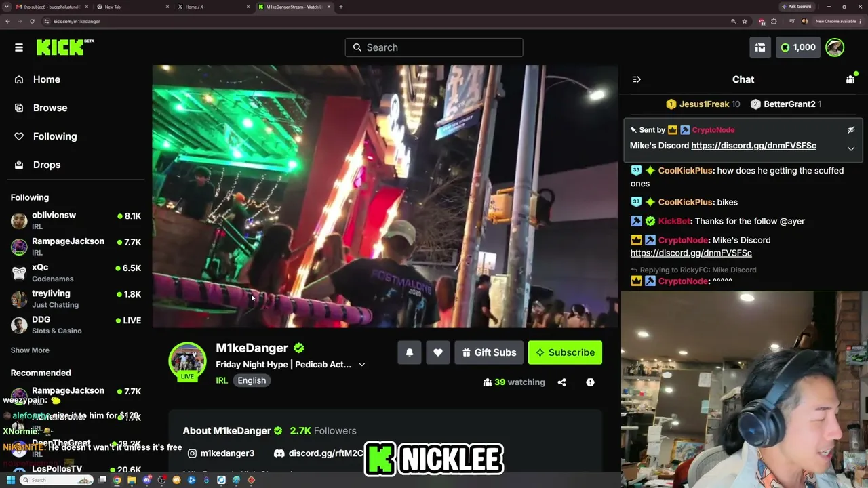Bookmark this page with star icon

tap(745, 21)
